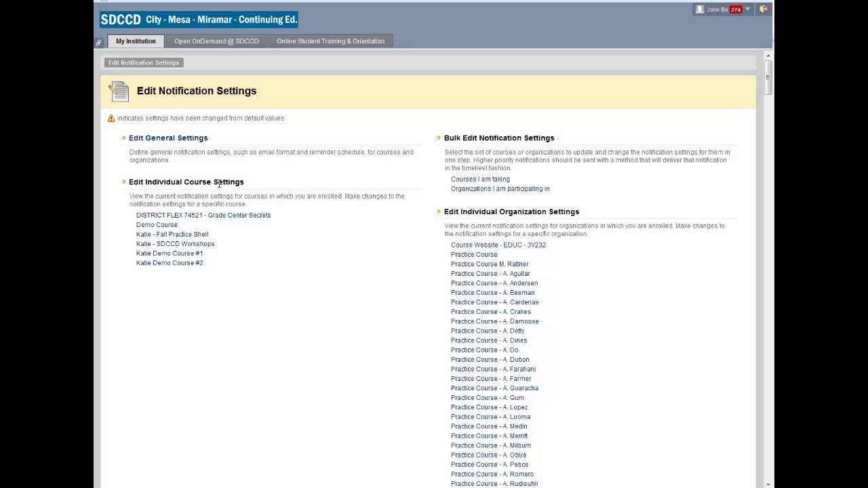
Task: Click the door logout icon
Action: (764, 9)
